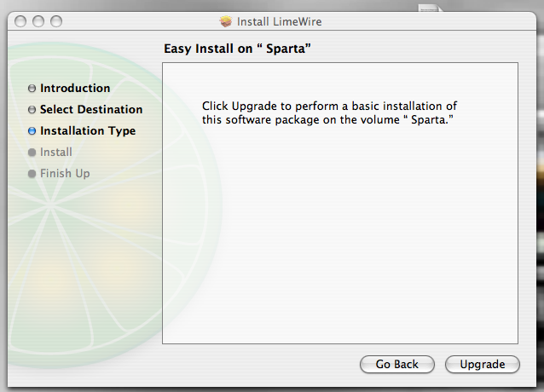Viewport: 544px width, 392px height.
Task: Click the Select Destination step bullet
Action: 32,110
